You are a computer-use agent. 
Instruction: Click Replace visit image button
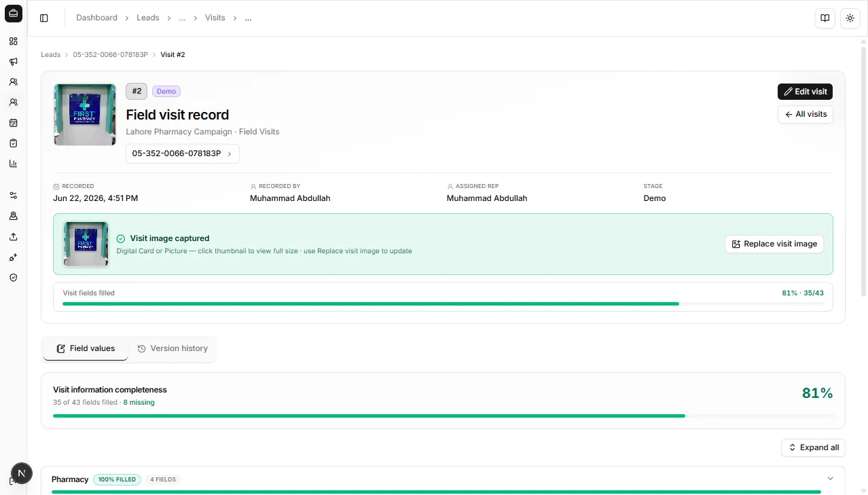coord(774,244)
